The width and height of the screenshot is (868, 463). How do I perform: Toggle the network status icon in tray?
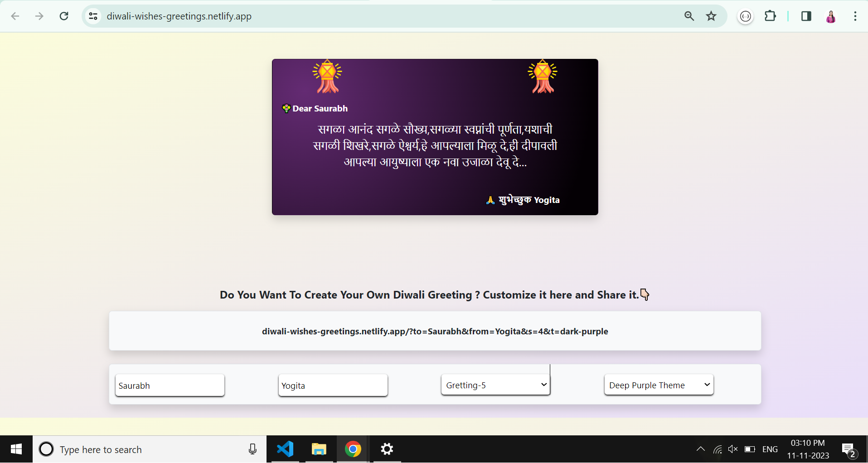[x=718, y=449]
